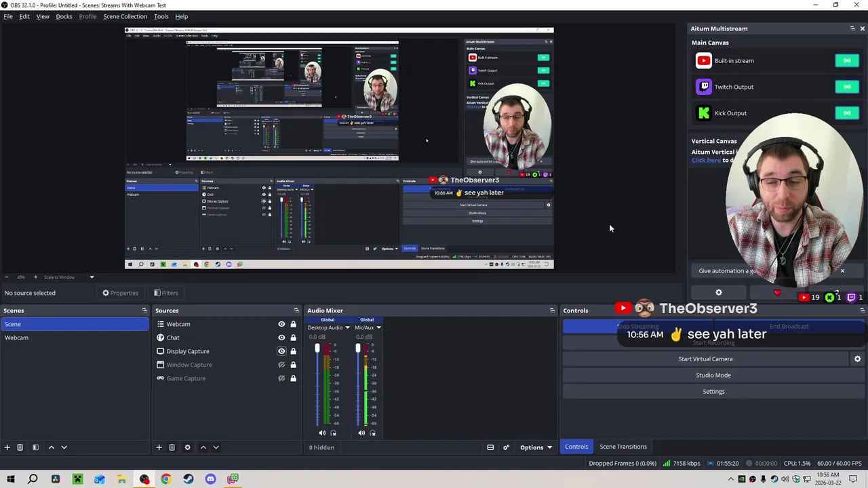Image resolution: width=868 pixels, height=488 pixels.
Task: Toggle Mic/Aux monitoring headphone icon
Action: coord(372,433)
